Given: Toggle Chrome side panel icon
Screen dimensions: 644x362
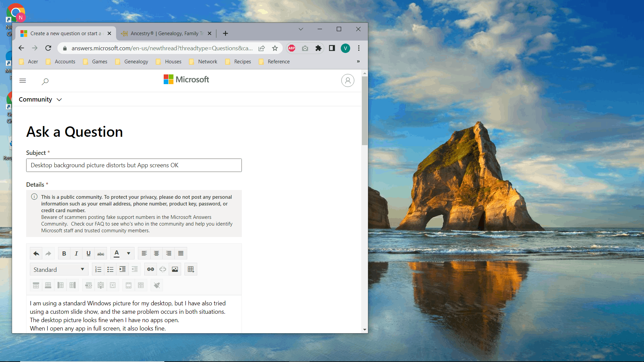Looking at the screenshot, I should click(x=332, y=48).
